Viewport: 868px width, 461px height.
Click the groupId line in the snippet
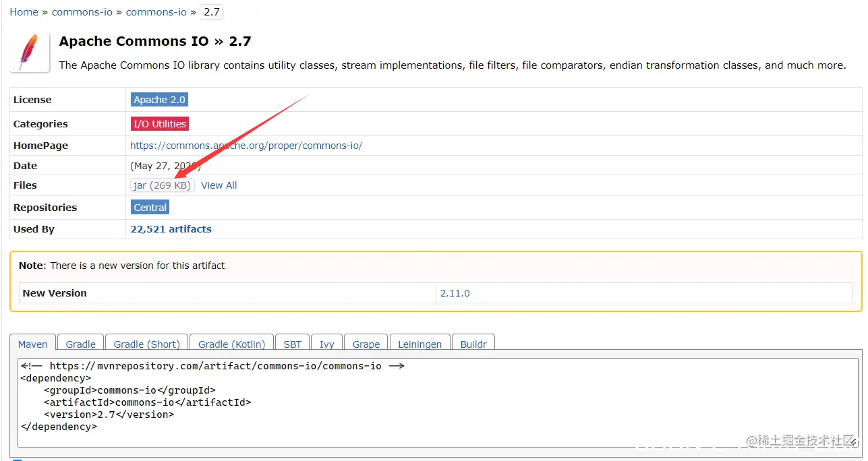coord(129,390)
